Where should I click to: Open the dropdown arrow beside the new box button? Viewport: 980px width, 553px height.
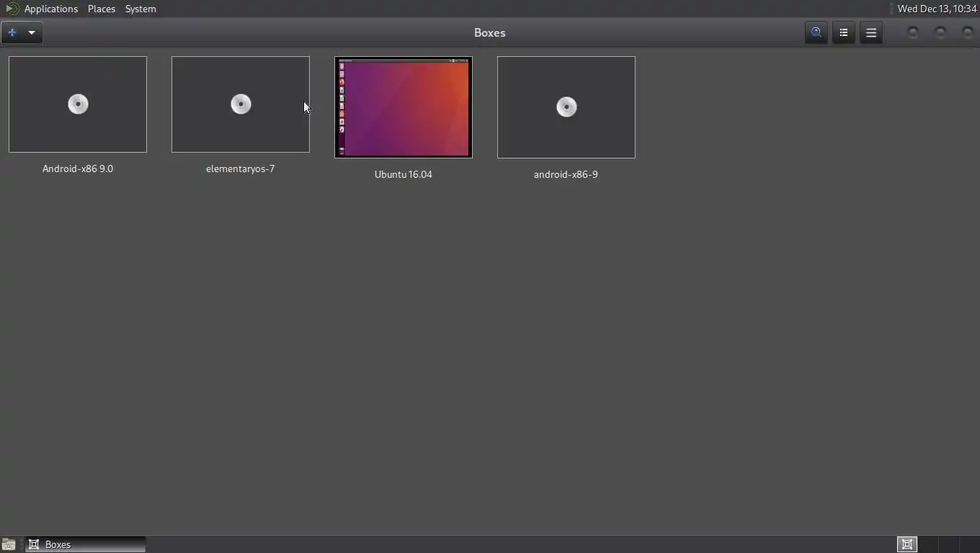pos(32,32)
